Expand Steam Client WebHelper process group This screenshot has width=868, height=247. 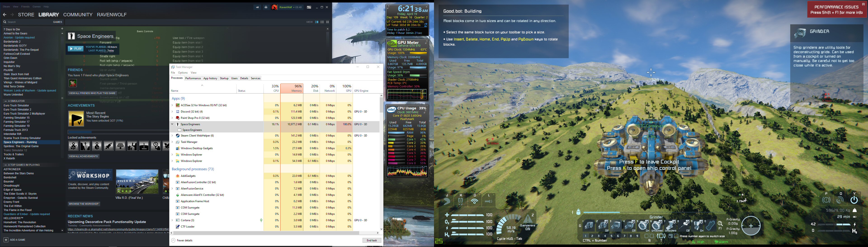[x=172, y=136]
